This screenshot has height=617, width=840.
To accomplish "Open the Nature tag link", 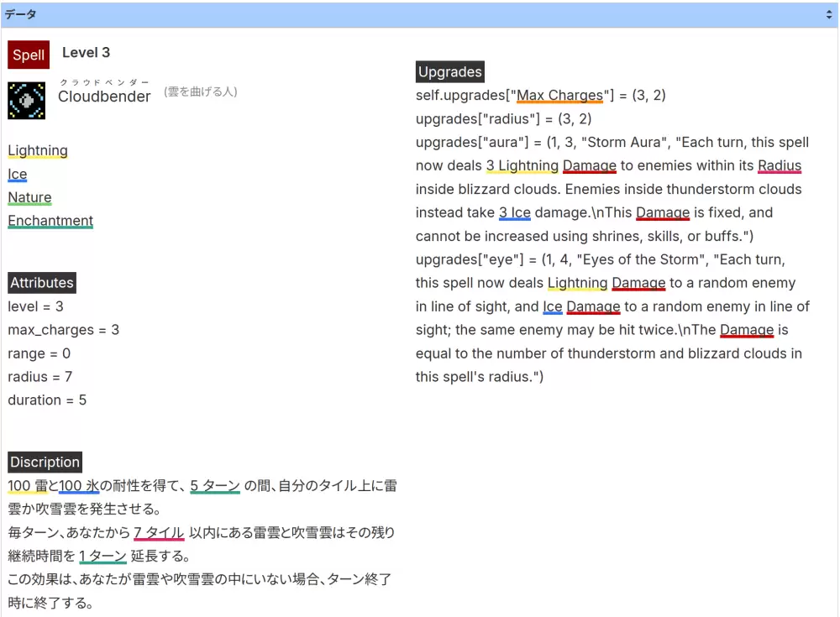I will [29, 198].
